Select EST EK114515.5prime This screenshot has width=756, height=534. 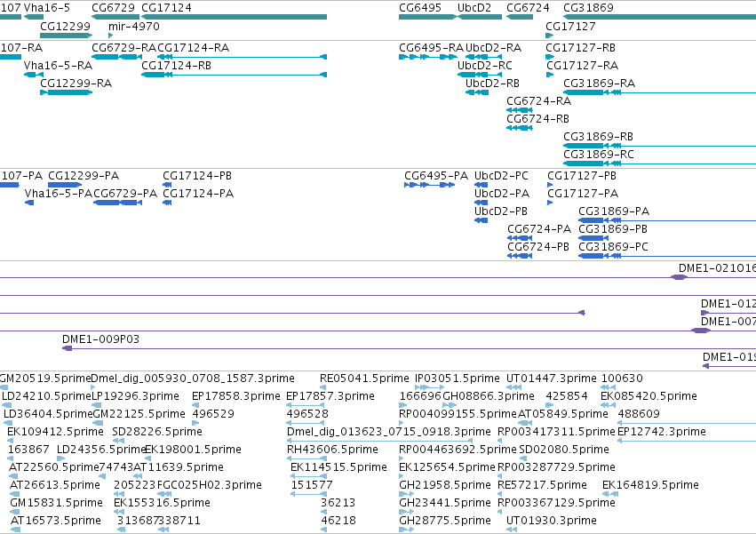(308, 476)
